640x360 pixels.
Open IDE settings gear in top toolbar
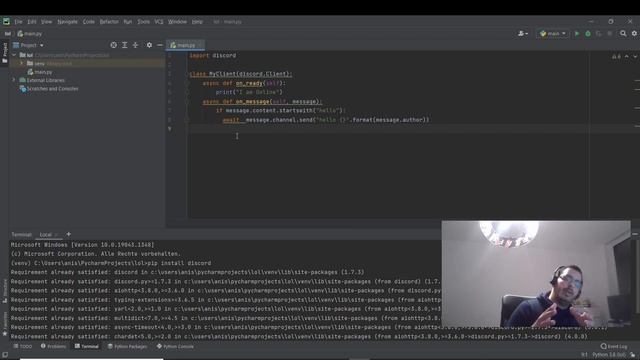click(634, 33)
